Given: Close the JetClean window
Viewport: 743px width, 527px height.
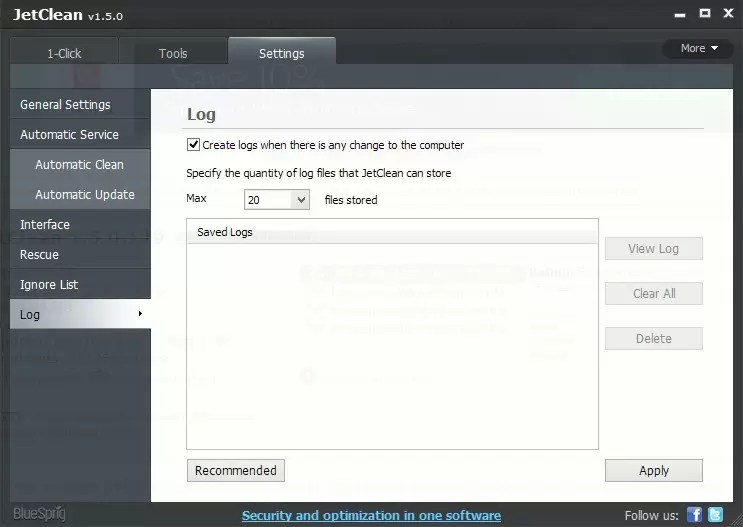Looking at the screenshot, I should [728, 13].
